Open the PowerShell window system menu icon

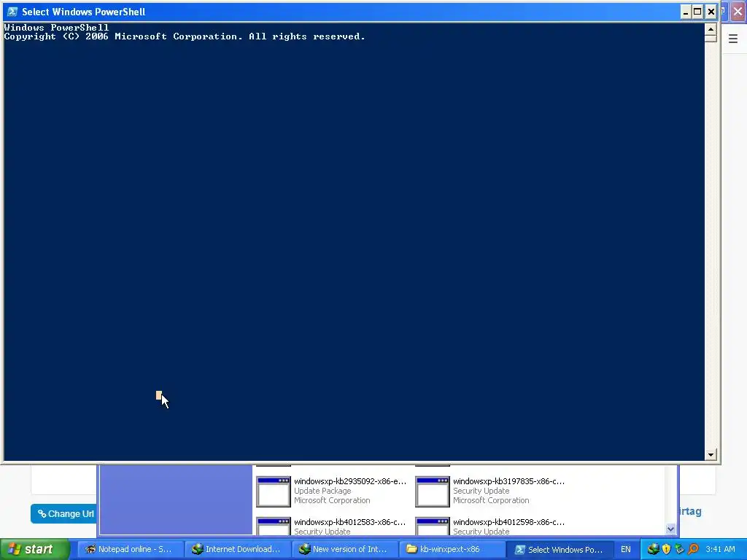pyautogui.click(x=12, y=12)
